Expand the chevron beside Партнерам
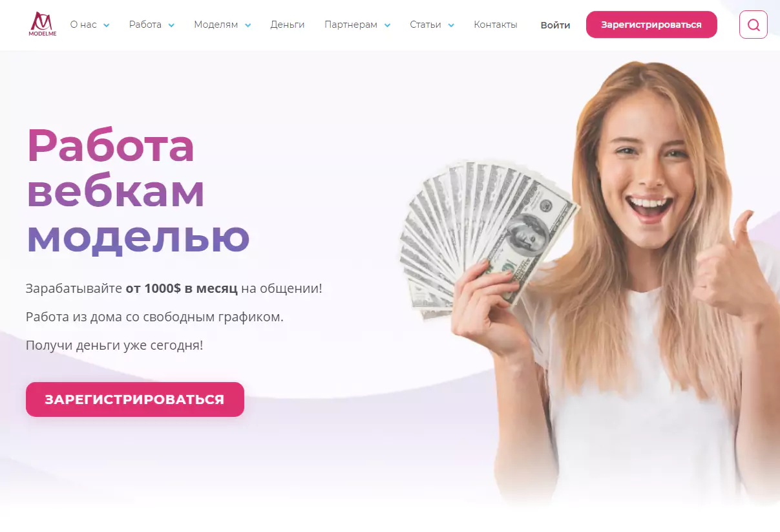The width and height of the screenshot is (780, 532). [x=387, y=25]
